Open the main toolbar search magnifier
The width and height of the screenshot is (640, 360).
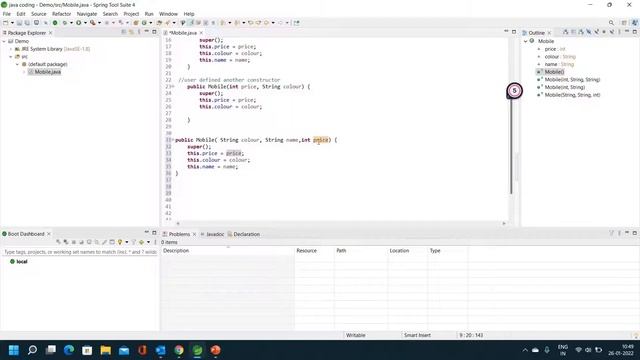click(611, 23)
